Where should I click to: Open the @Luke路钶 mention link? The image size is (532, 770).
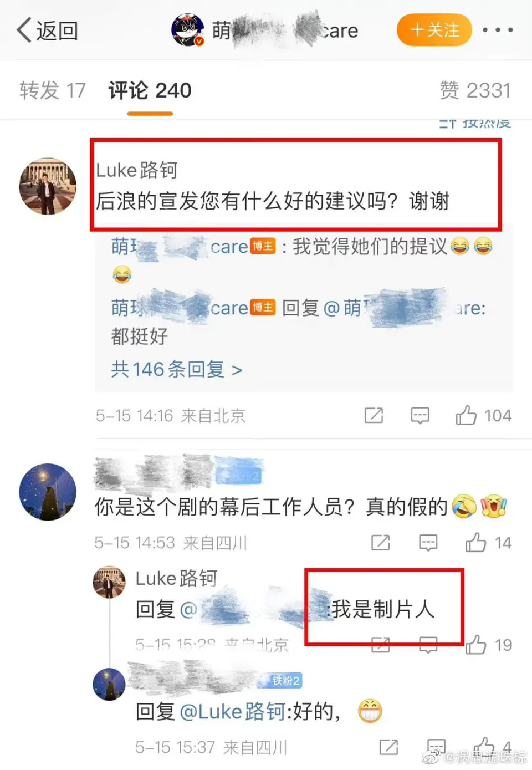[x=233, y=711]
